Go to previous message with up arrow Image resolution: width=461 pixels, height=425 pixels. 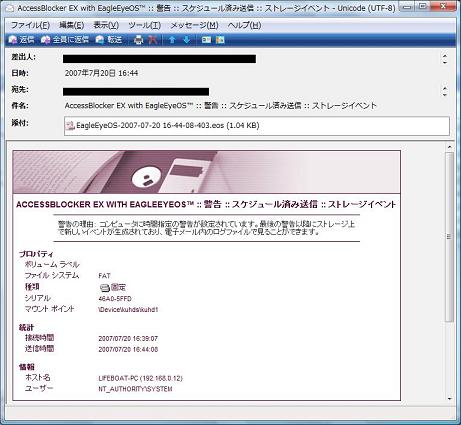pyautogui.click(x=172, y=40)
